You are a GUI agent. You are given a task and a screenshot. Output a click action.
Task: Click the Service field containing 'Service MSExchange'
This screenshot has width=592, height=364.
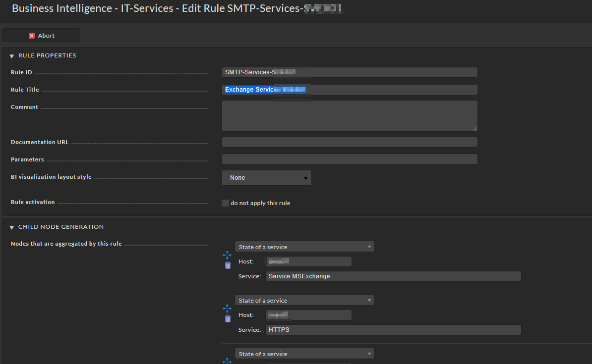[393, 276]
